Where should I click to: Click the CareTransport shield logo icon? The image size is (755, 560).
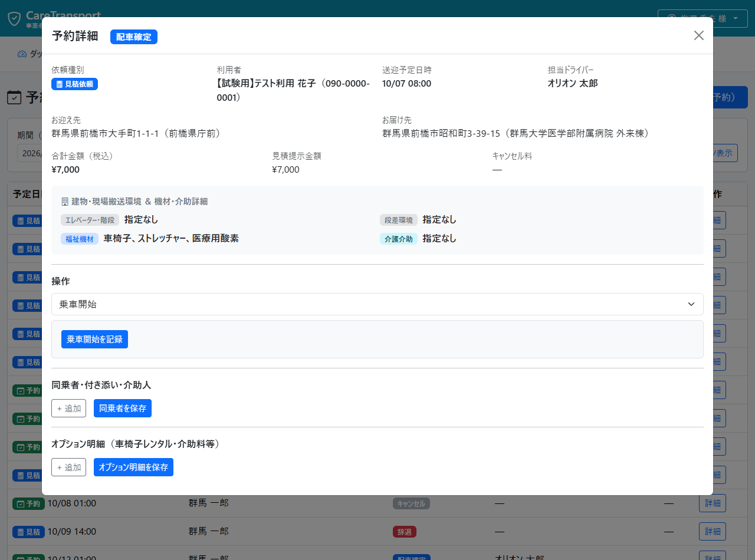14,19
